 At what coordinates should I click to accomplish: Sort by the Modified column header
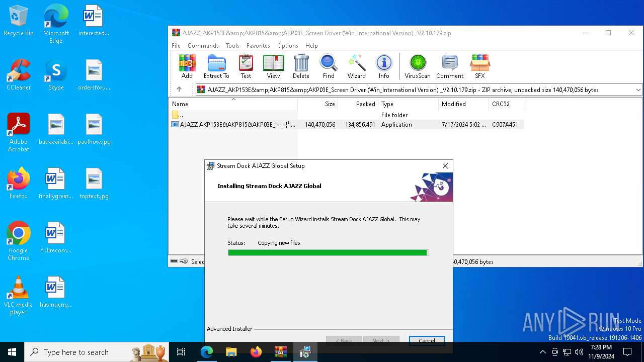click(x=464, y=104)
